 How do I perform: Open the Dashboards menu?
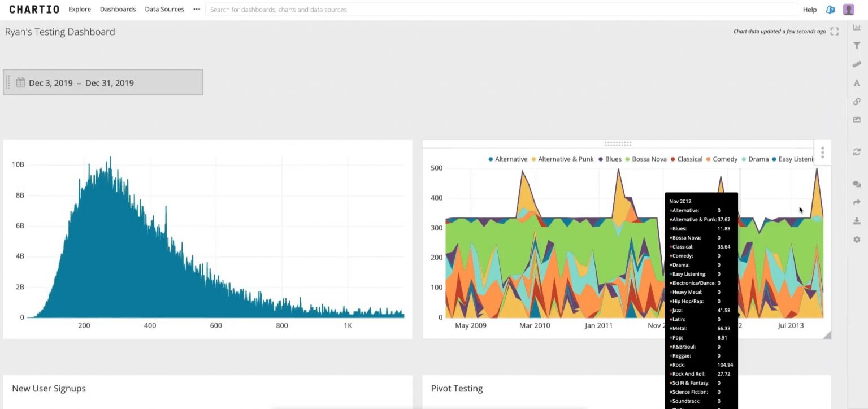[x=118, y=9]
